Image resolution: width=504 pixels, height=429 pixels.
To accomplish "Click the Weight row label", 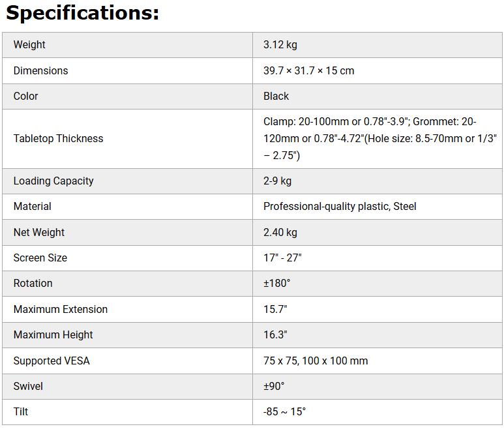I will tap(29, 45).
